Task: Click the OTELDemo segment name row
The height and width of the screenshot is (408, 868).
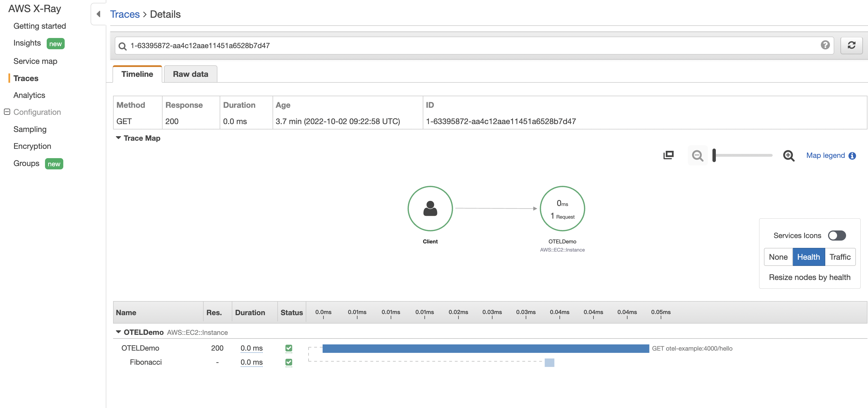Action: coord(140,348)
